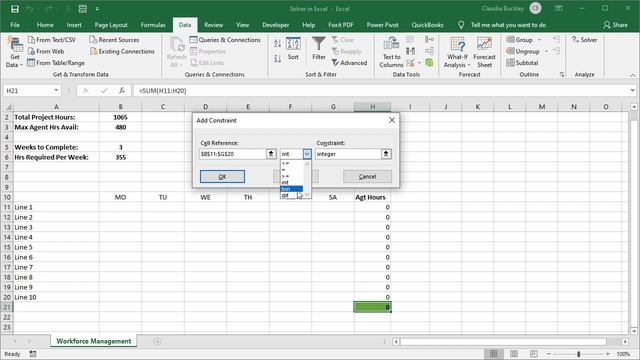640x360 pixels.
Task: Collapse the Constraint range selector
Action: click(x=386, y=154)
